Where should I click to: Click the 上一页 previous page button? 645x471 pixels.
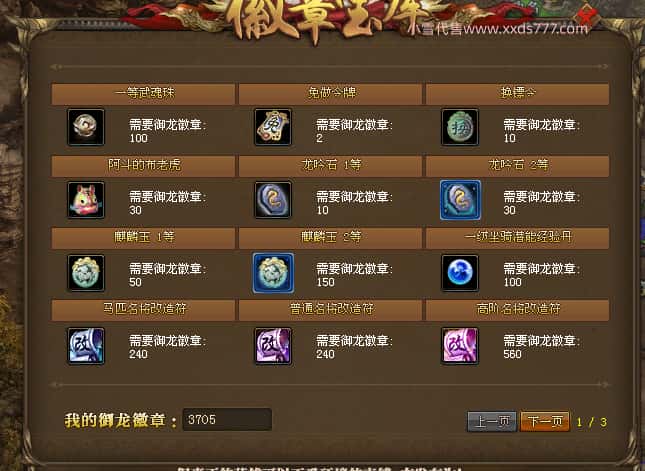pos(492,421)
